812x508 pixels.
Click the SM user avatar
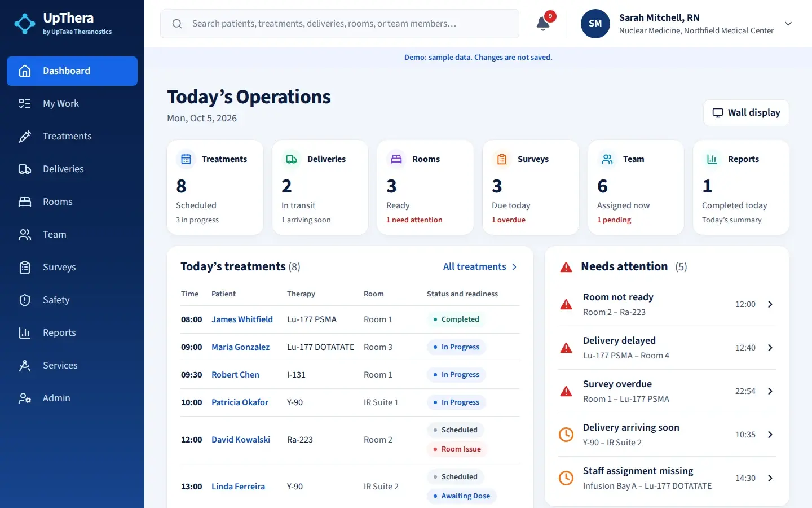tap(595, 24)
